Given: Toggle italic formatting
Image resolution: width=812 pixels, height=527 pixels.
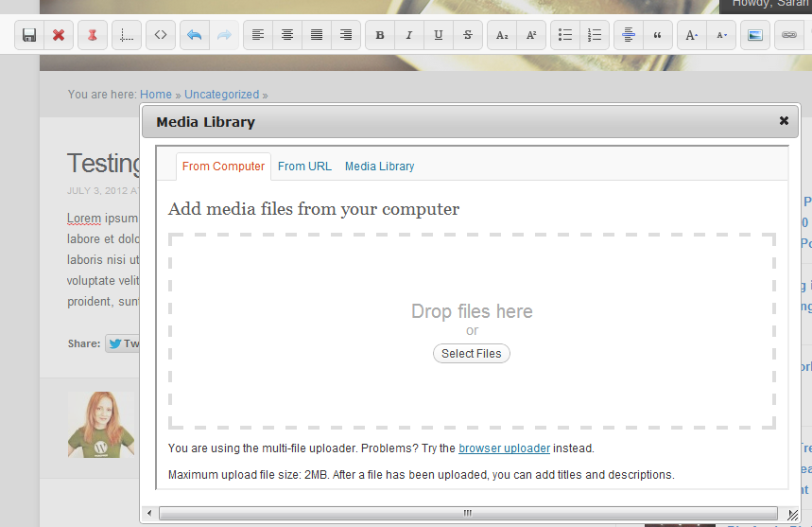Looking at the screenshot, I should click(409, 35).
